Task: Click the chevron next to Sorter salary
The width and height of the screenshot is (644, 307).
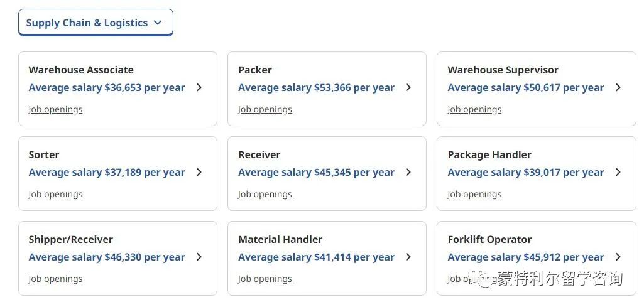Action: point(199,172)
